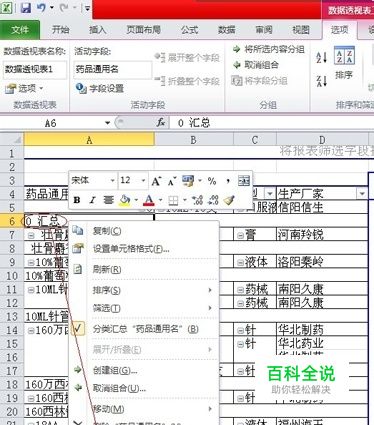Collapse the 10ML针 row expander
The width and height of the screenshot is (374, 425).
(x=31, y=290)
